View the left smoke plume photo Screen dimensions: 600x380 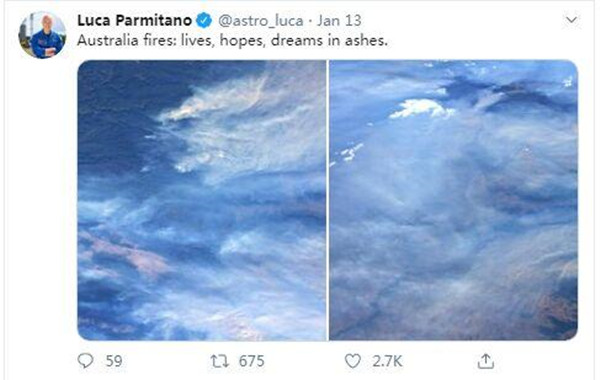[x=202, y=200]
